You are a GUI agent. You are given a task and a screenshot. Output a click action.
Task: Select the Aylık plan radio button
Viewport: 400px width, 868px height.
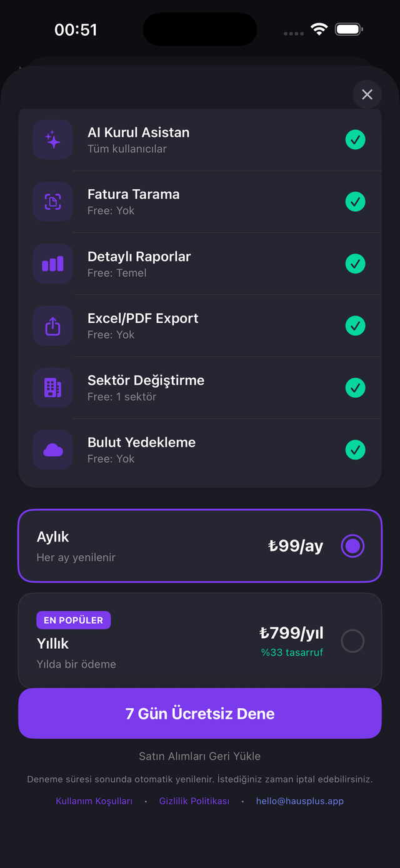coord(352,546)
